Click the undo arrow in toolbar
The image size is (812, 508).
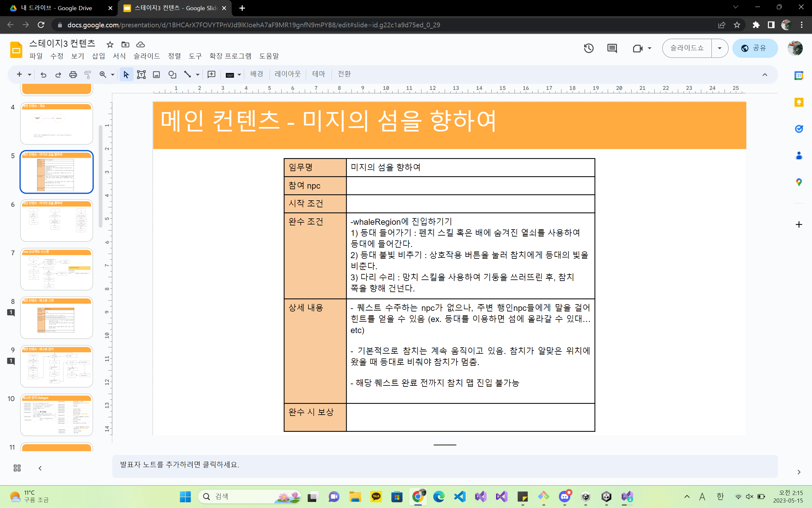coord(43,75)
